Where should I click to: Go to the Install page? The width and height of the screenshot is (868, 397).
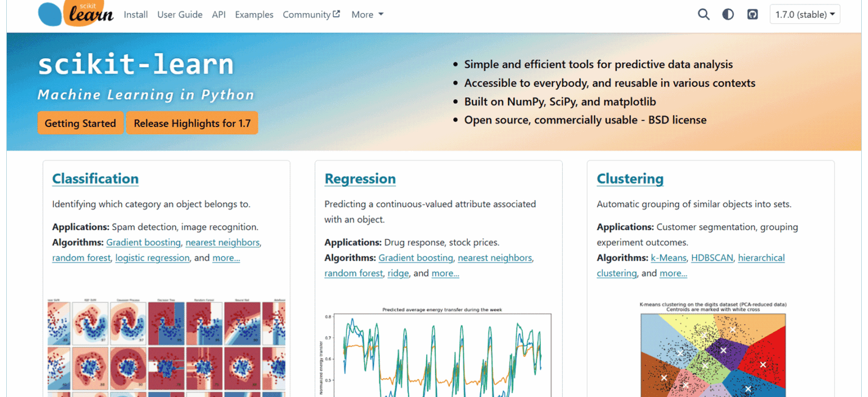pos(136,15)
